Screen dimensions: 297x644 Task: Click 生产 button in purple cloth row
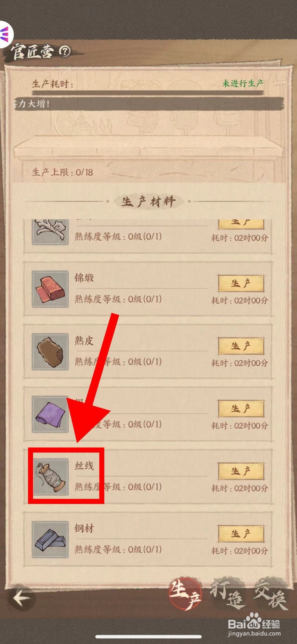point(241,409)
